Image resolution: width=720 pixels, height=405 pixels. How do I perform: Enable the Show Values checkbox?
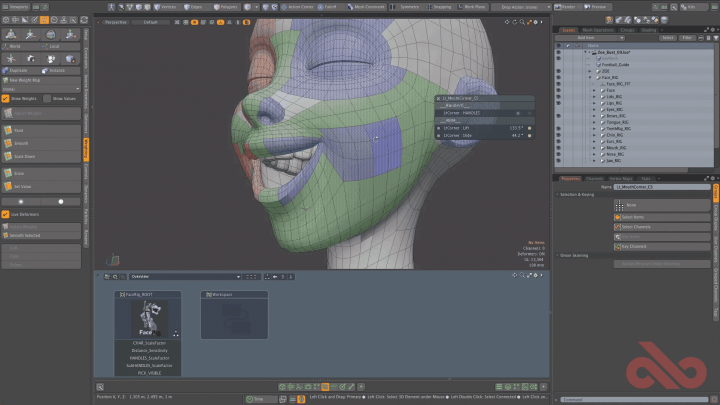pyautogui.click(x=47, y=98)
